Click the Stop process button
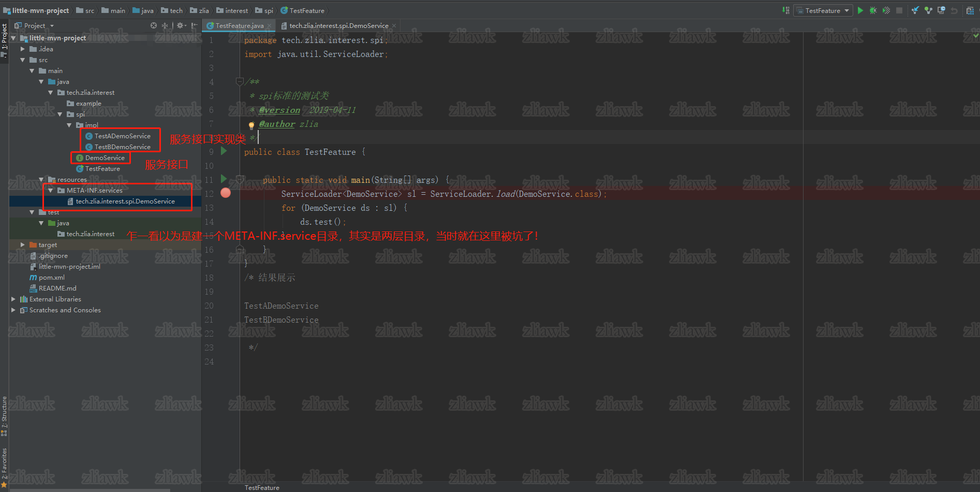Viewport: 980px width, 492px height. click(899, 10)
